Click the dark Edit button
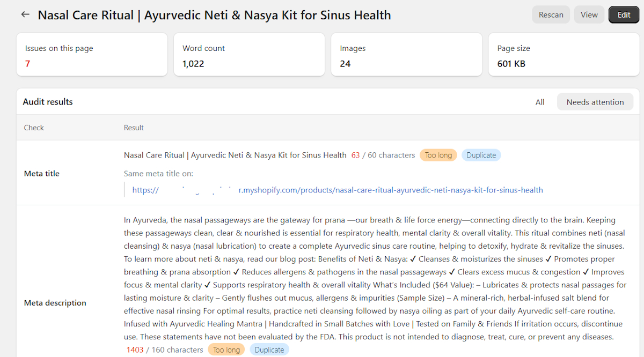644x357 pixels. [x=624, y=14]
